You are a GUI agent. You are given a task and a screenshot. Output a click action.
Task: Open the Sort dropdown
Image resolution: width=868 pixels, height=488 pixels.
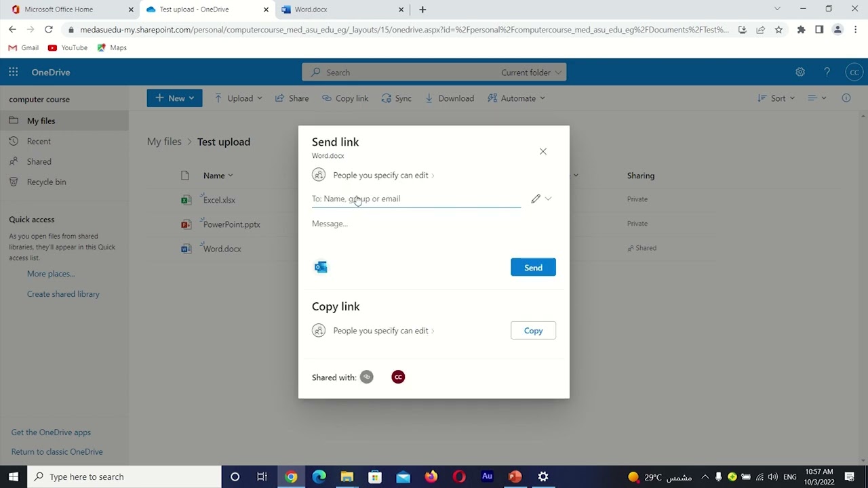(x=776, y=98)
